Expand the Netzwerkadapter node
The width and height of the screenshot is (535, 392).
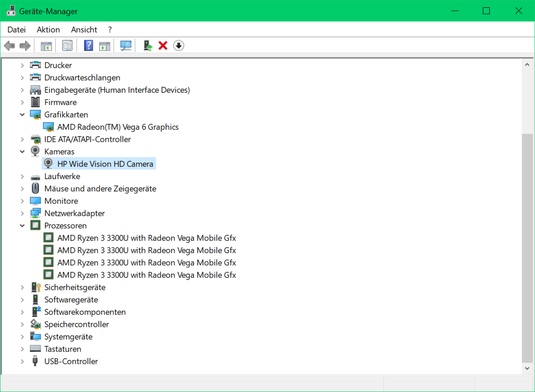[x=22, y=213]
